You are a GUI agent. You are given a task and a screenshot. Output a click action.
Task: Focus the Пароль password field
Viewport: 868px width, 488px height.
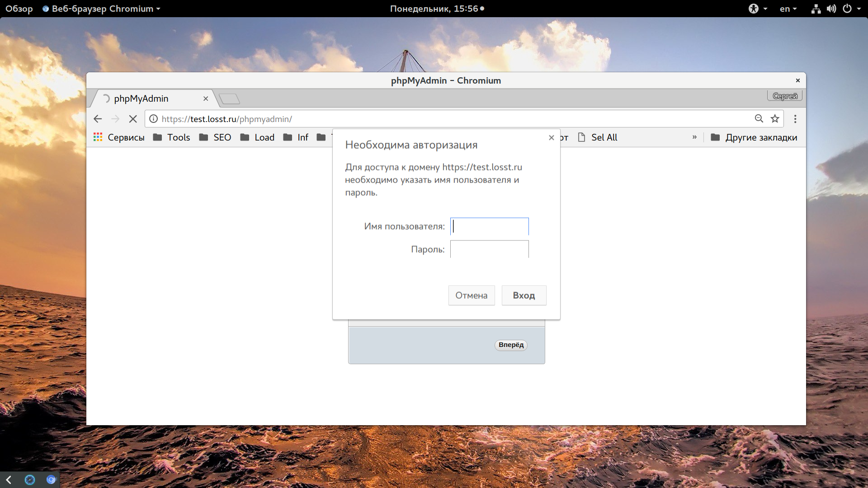pyautogui.click(x=490, y=249)
